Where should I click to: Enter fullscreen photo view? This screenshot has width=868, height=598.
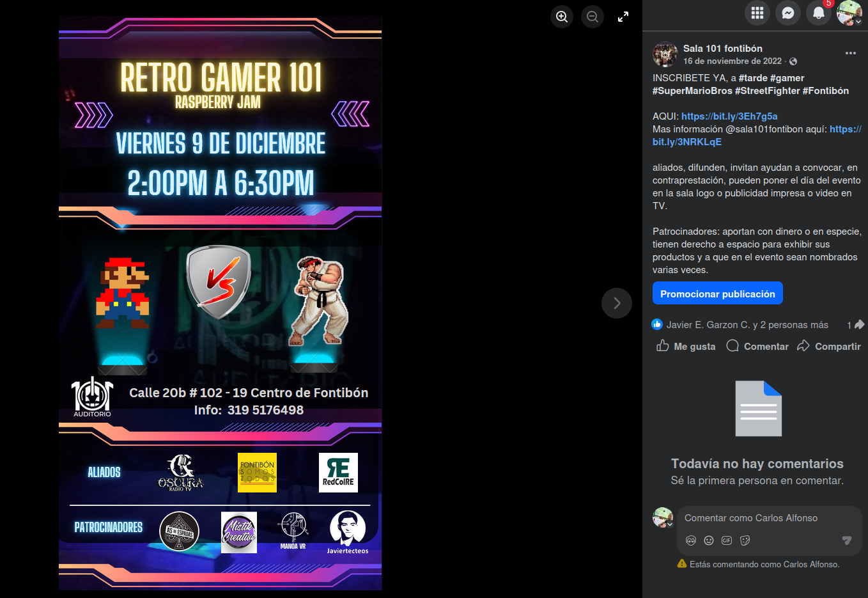tap(623, 17)
